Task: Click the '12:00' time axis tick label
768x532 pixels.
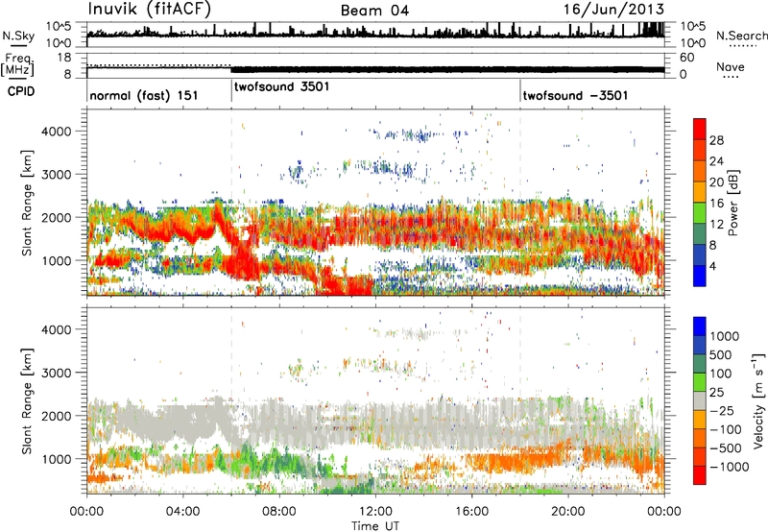Action: pyautogui.click(x=375, y=512)
